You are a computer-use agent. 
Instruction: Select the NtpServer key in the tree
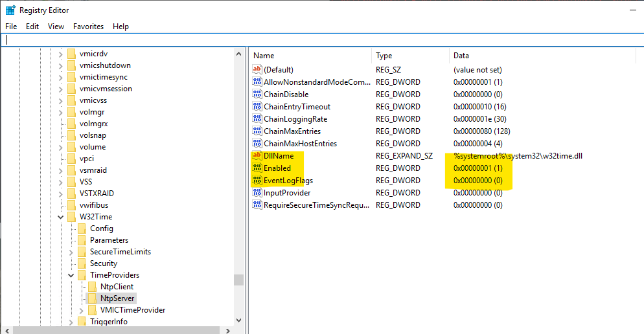point(117,298)
